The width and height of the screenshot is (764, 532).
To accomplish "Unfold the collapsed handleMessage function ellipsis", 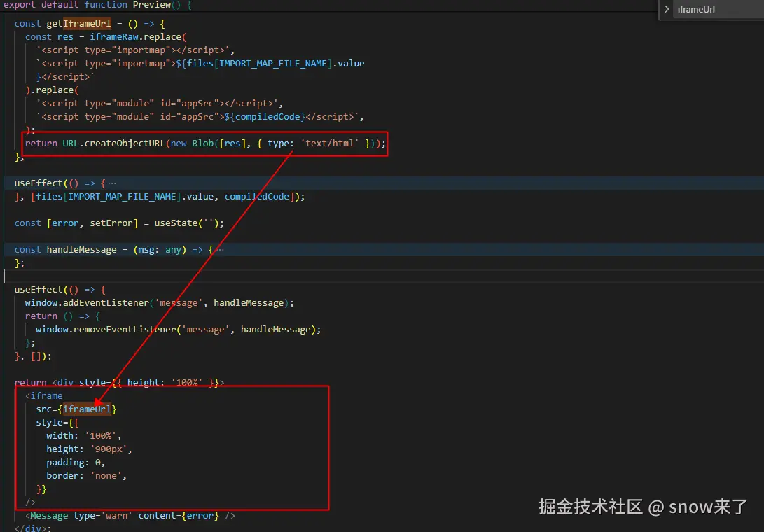I will [x=220, y=250].
